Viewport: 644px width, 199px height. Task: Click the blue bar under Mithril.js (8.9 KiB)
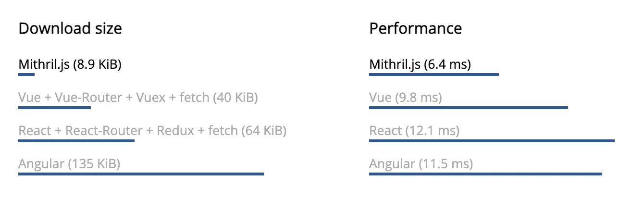(26, 75)
